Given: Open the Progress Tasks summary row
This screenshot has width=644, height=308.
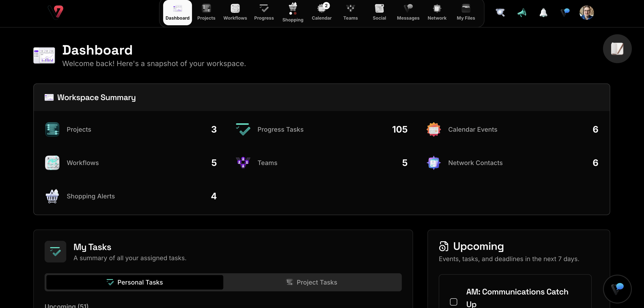Looking at the screenshot, I should click(321, 129).
